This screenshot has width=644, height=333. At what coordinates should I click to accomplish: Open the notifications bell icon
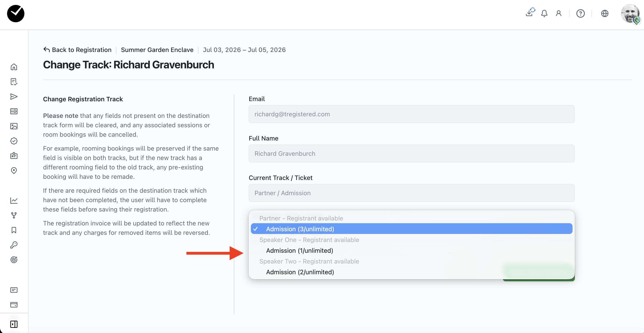click(544, 13)
